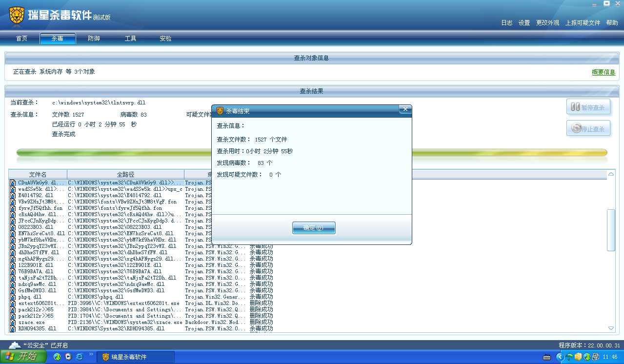
Task: Click file icon beside JPccCJnKygDdp
Action: pos(13,221)
